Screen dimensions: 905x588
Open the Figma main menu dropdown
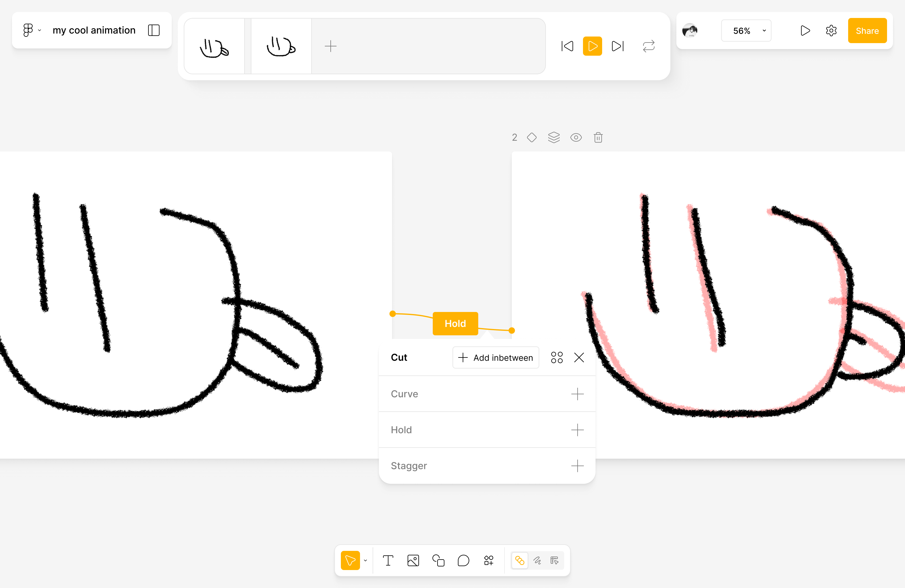pyautogui.click(x=31, y=30)
